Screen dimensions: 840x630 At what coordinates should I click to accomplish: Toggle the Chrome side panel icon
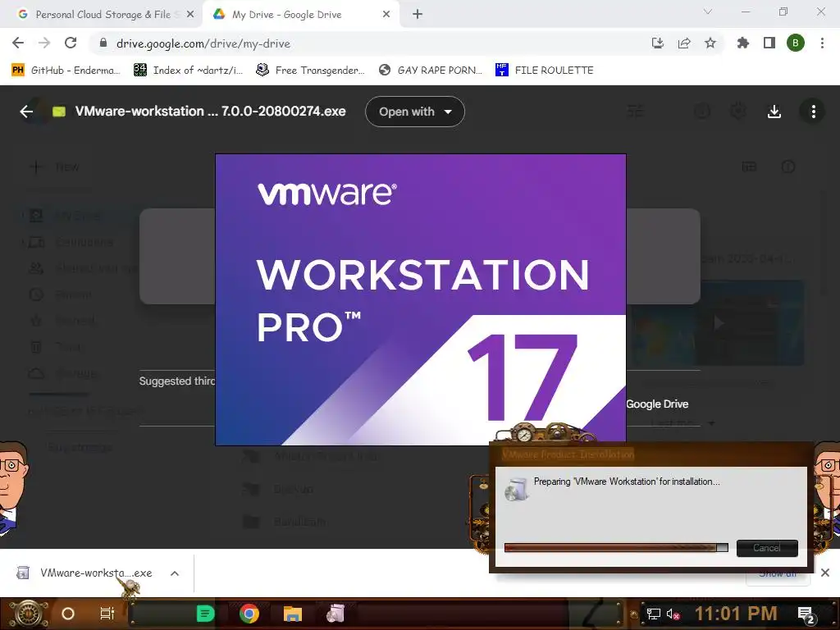(769, 43)
